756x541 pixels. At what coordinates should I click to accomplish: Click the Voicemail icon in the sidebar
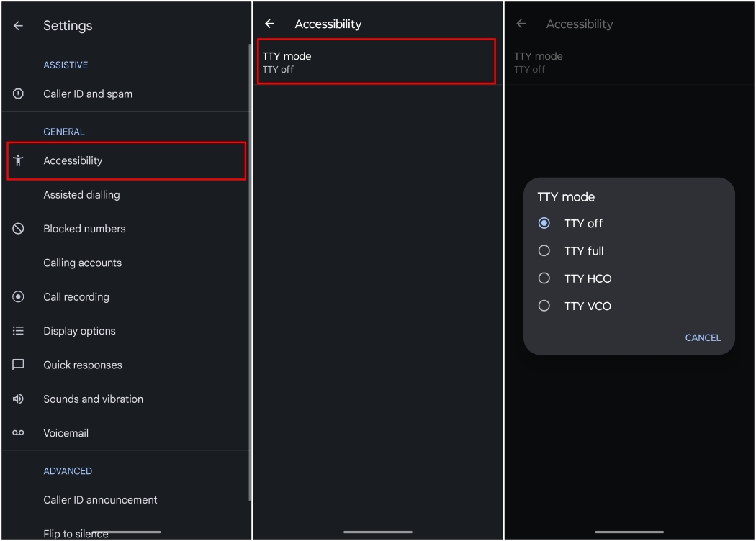click(18, 432)
